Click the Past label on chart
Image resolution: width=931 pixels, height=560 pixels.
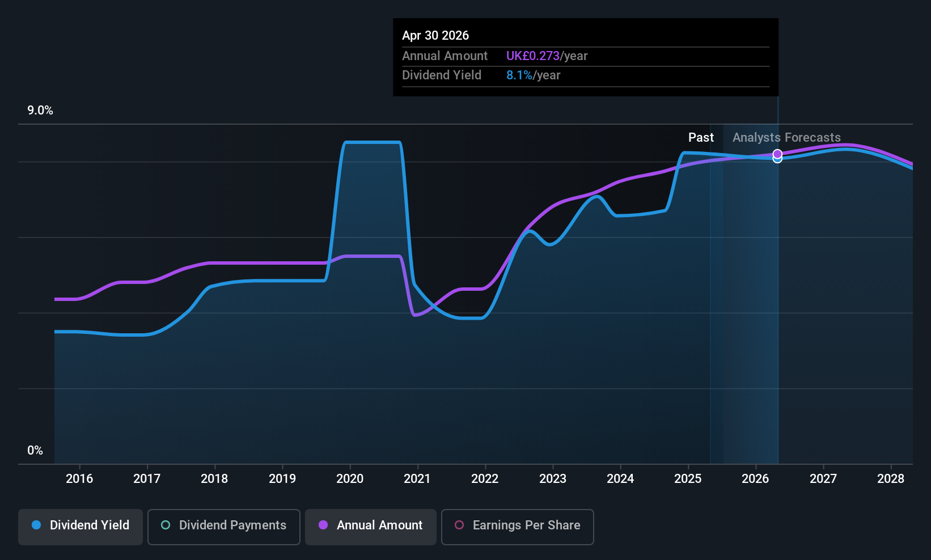pos(701,138)
